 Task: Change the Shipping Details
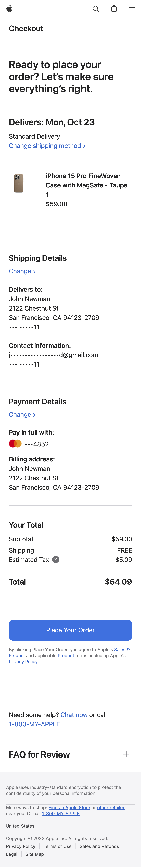pyautogui.click(x=22, y=271)
